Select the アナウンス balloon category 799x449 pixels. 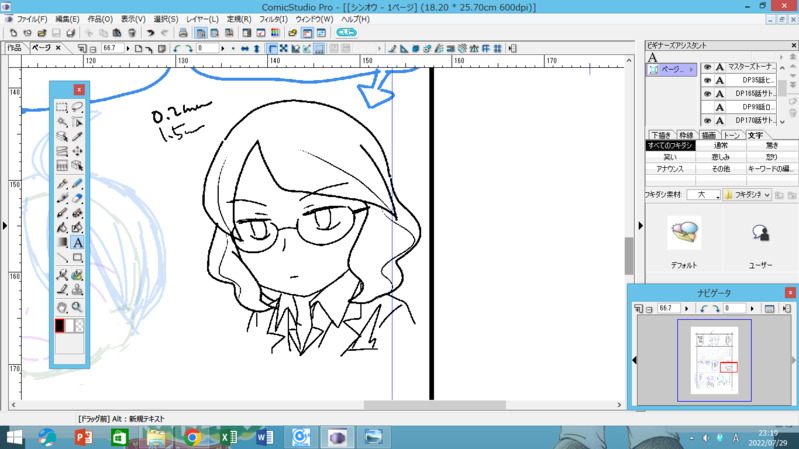point(670,169)
